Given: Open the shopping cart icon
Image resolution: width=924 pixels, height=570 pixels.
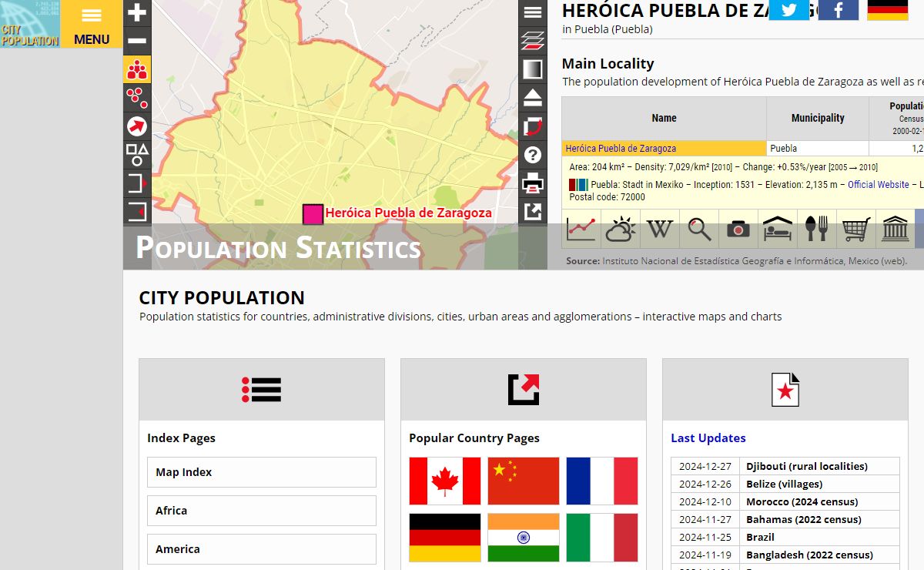Looking at the screenshot, I should (856, 229).
